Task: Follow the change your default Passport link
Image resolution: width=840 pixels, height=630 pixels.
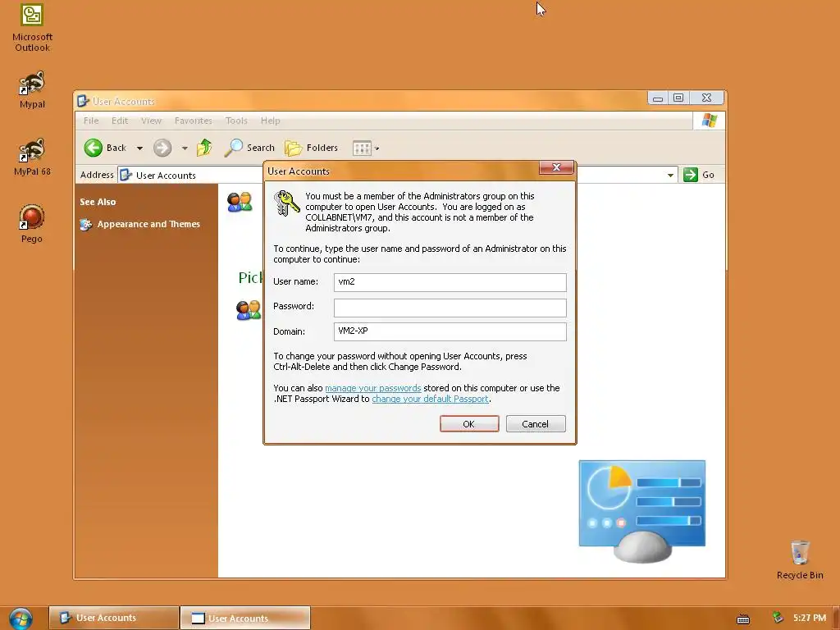Action: [430, 399]
